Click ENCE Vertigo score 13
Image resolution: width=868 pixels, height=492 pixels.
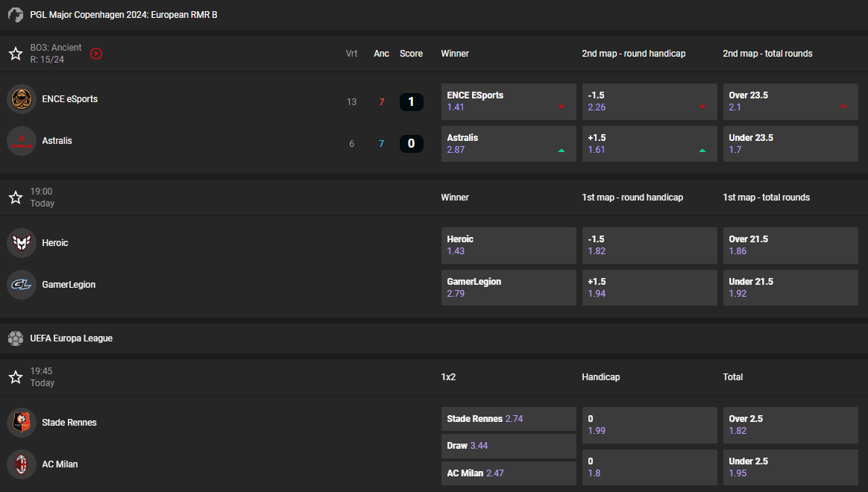click(x=351, y=102)
